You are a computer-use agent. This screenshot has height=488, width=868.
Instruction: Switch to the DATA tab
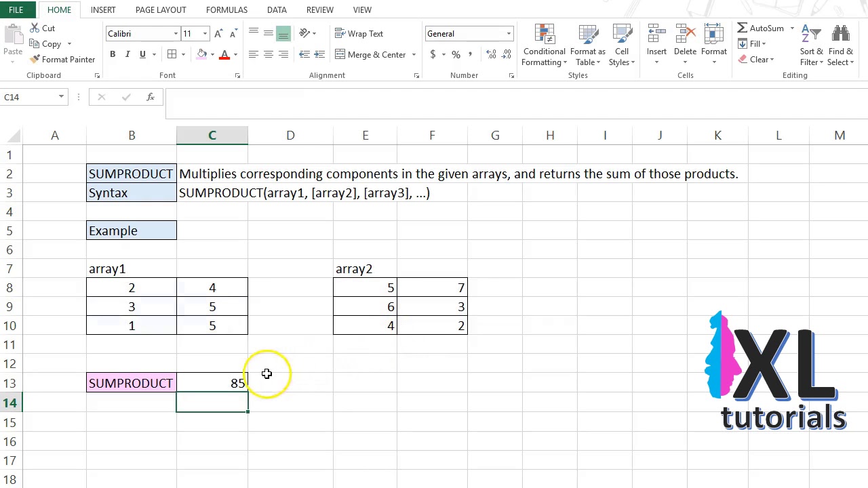(277, 9)
